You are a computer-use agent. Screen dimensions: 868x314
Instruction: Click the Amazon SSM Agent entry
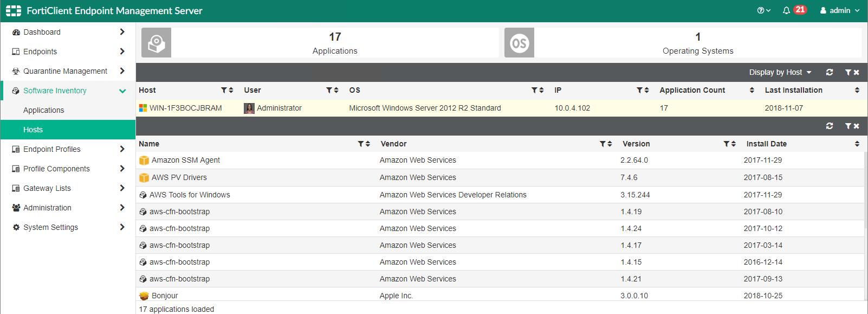(185, 160)
